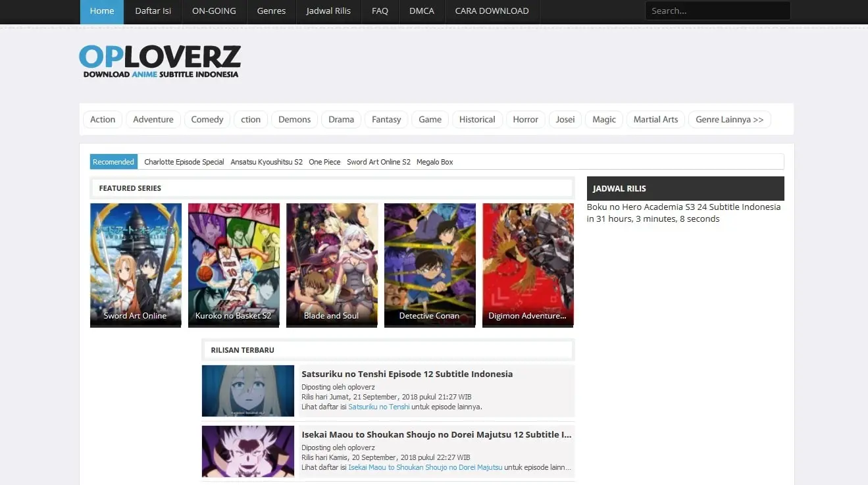Open the Jadwal Rilis menu item
Viewport: 868px width, 485px height.
point(328,11)
